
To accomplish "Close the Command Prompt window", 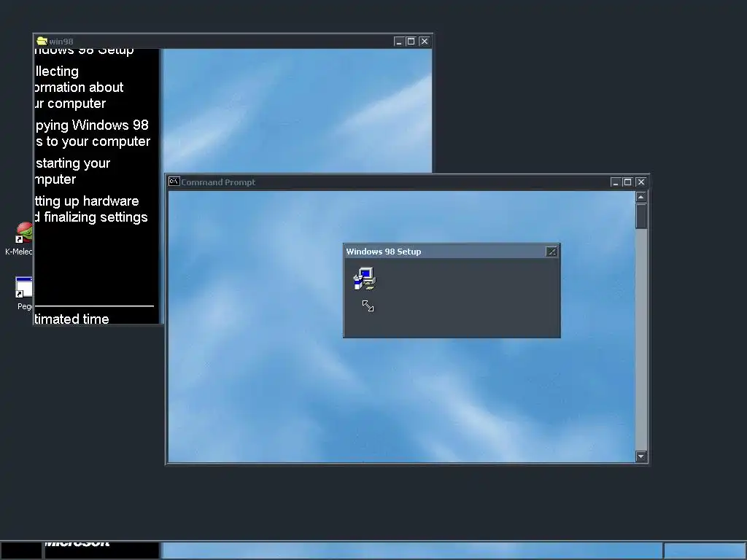I will 640,182.
